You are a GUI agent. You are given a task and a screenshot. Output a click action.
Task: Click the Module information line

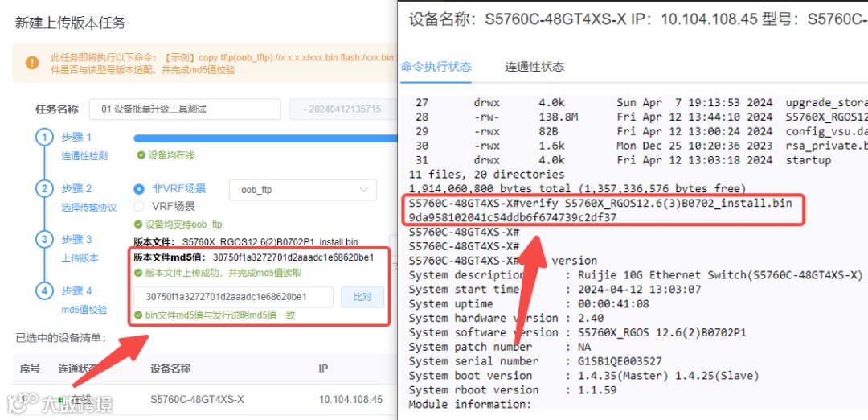coord(470,405)
